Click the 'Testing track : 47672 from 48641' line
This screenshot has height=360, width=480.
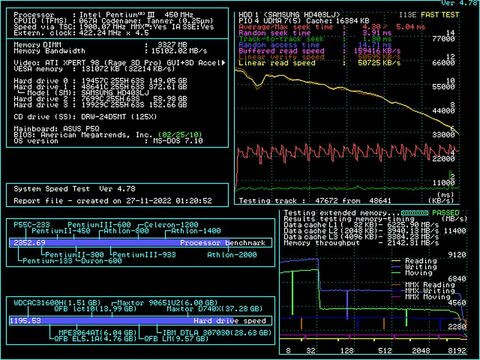pos(315,201)
